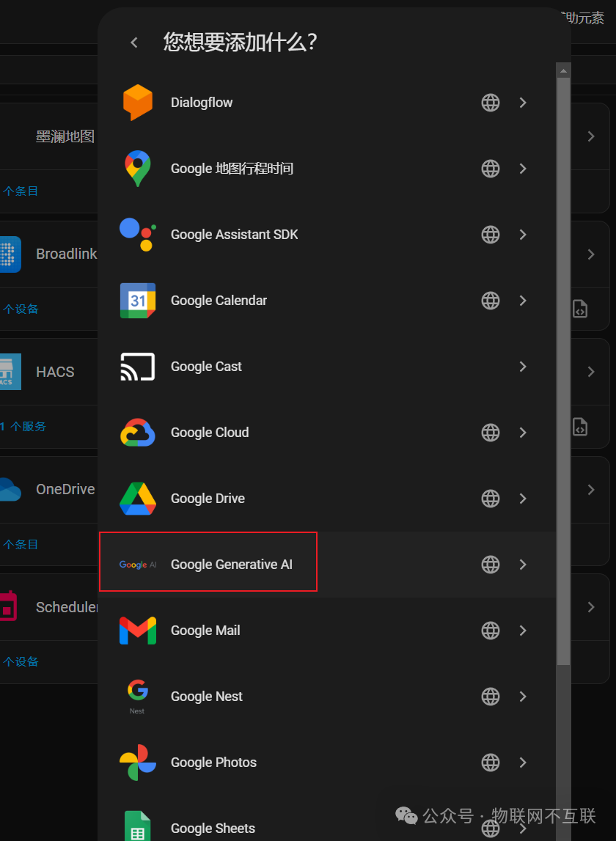Click the code file icon on HACS card
Image resolution: width=616 pixels, height=841 pixels.
point(580,427)
